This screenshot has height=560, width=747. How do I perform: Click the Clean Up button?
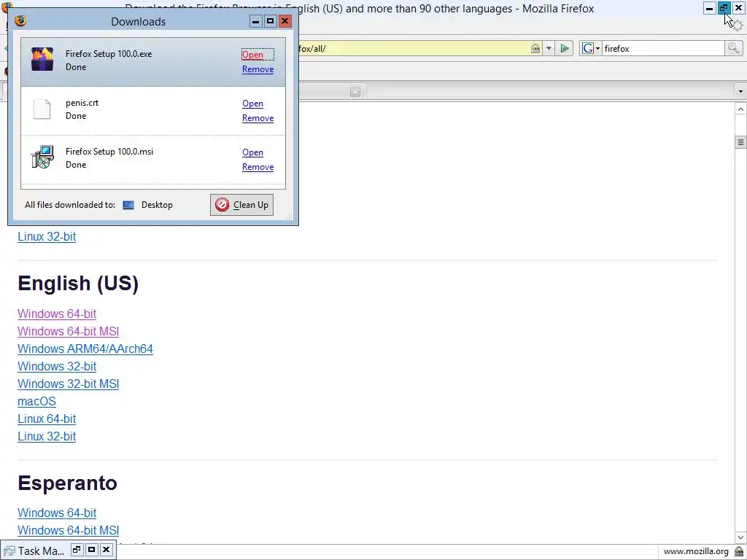[241, 205]
